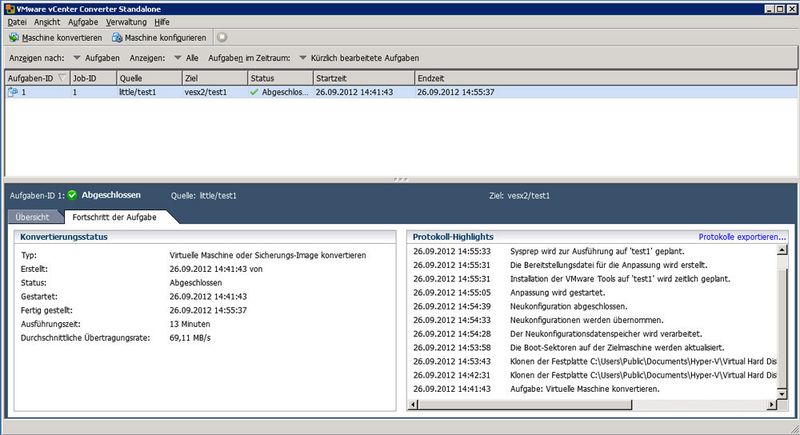800x435 pixels.
Task: Click the Maschine konvertieren toolbar button
Action: tap(56, 38)
